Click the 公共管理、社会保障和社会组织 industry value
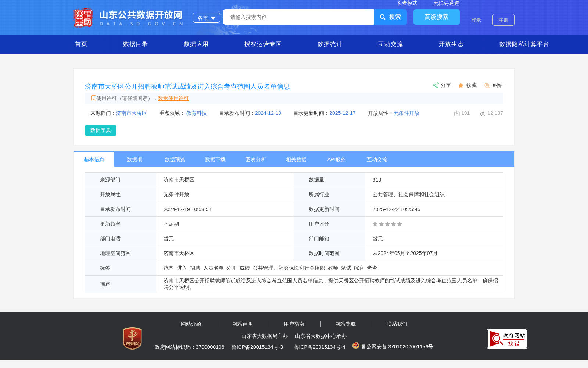 tap(409, 194)
